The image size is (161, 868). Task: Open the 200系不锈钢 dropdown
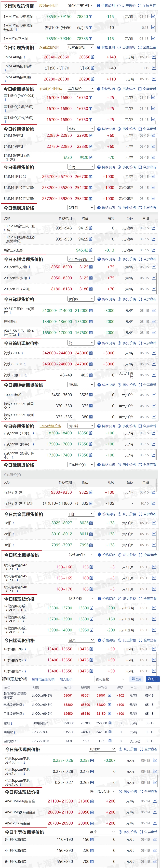[81, 259]
